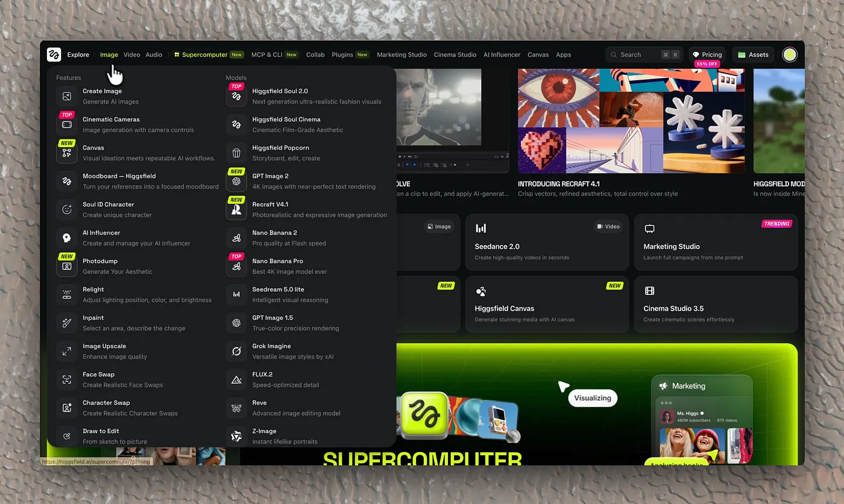The height and width of the screenshot is (504, 844).
Task: Click "Versatile image styles by xAI" text
Action: pos(292,357)
